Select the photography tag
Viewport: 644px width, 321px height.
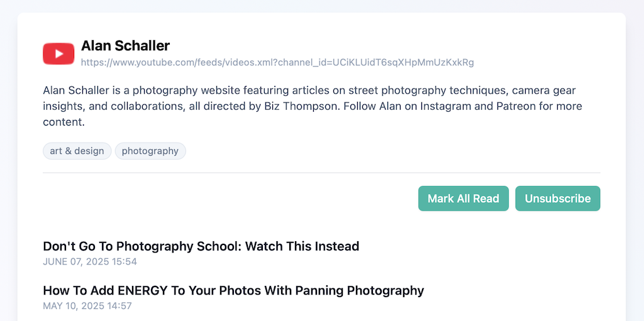point(150,151)
